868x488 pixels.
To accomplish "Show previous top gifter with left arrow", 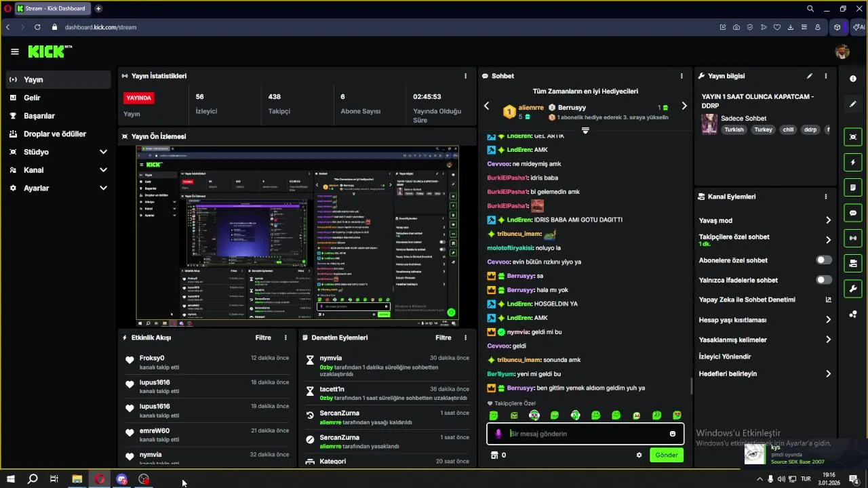I will (x=486, y=106).
